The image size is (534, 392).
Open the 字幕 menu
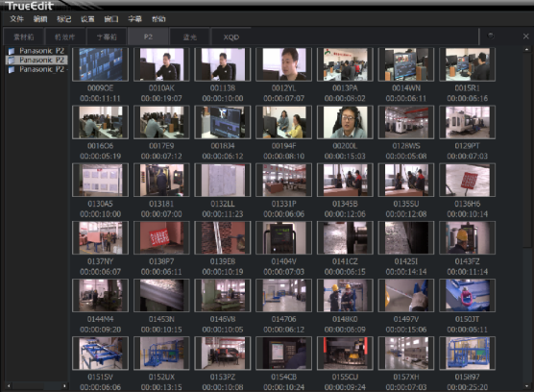coord(134,19)
